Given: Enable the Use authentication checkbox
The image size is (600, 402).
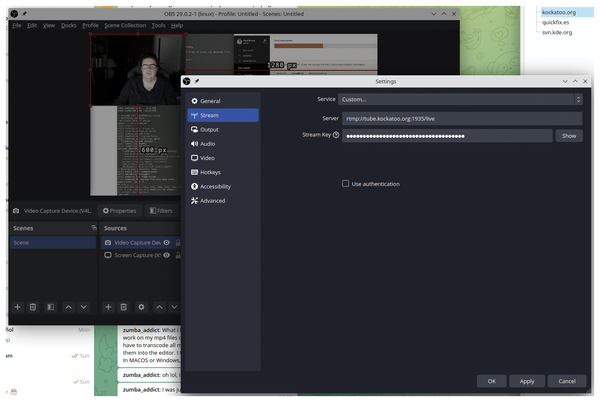Looking at the screenshot, I should (x=345, y=184).
